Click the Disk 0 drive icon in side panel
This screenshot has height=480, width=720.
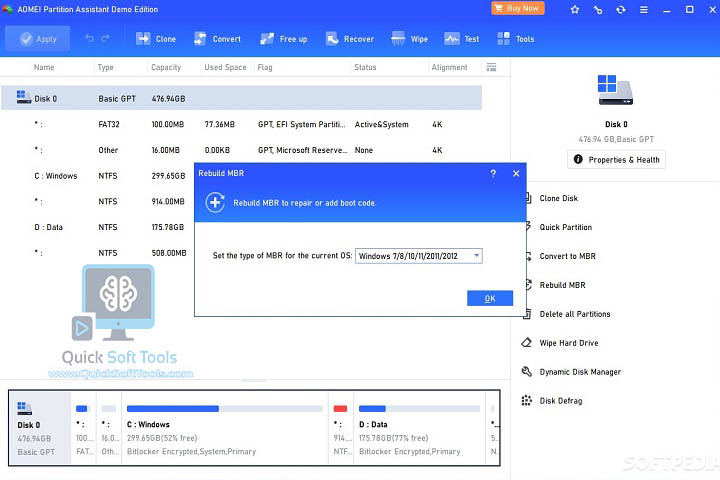click(615, 90)
